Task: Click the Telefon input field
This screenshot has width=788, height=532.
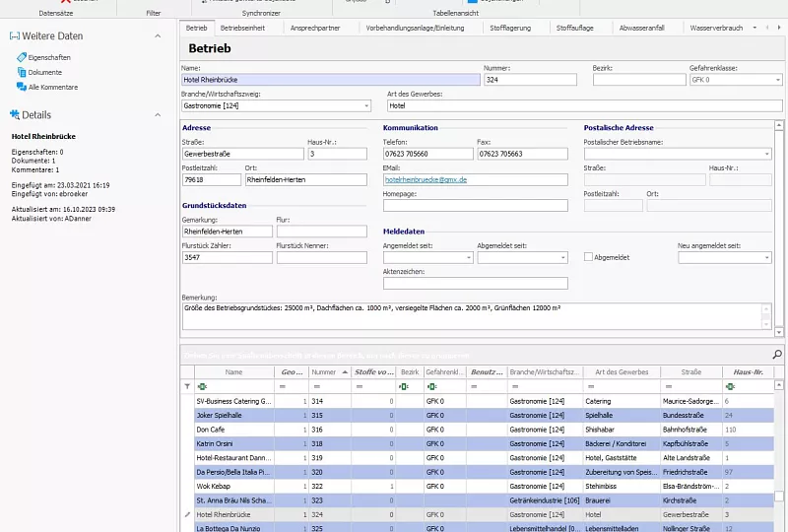Action: coord(427,154)
